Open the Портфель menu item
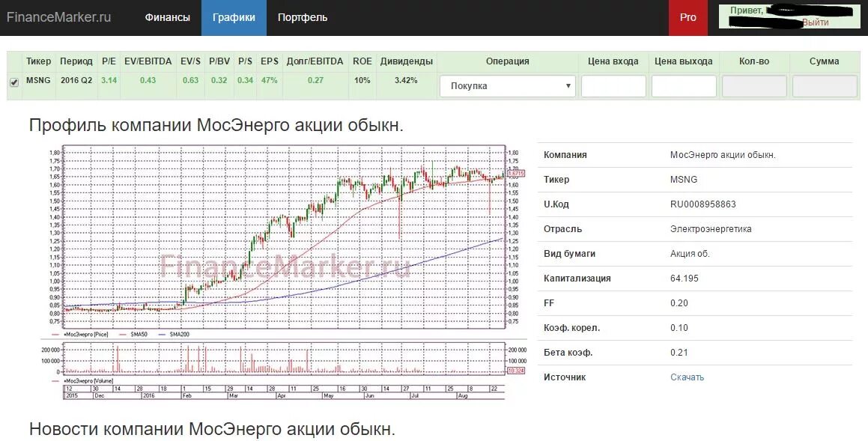Screen dimensions: 868x441 click(x=303, y=18)
